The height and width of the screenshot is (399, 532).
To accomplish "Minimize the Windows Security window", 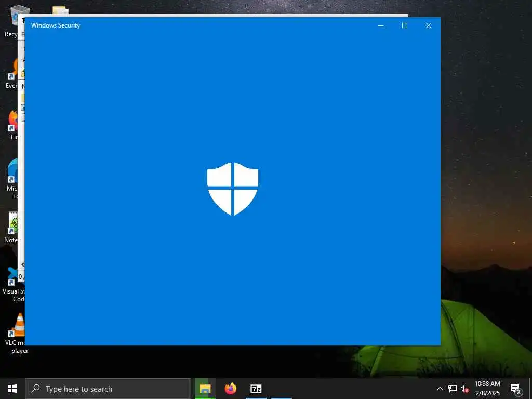I will click(381, 25).
